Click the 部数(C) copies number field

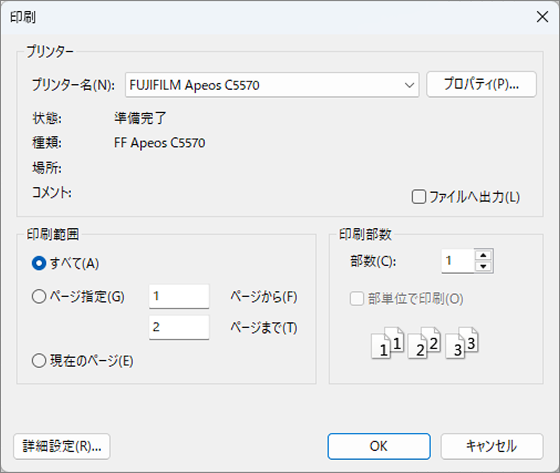click(x=458, y=261)
